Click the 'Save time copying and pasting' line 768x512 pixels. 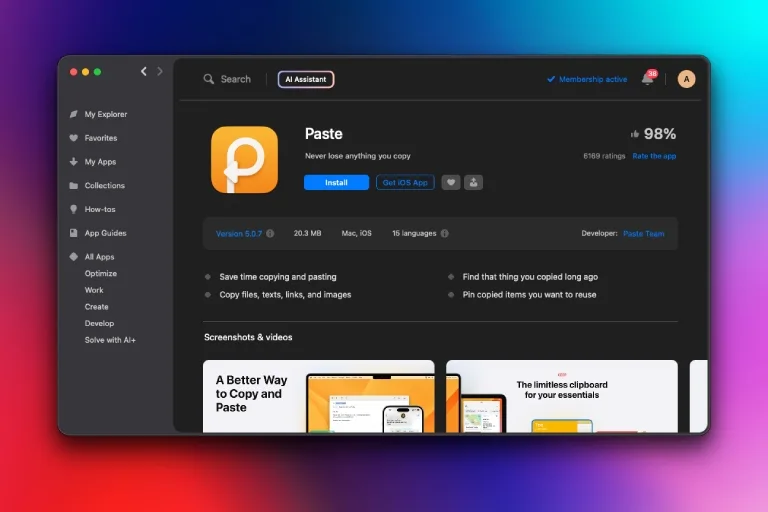click(278, 277)
